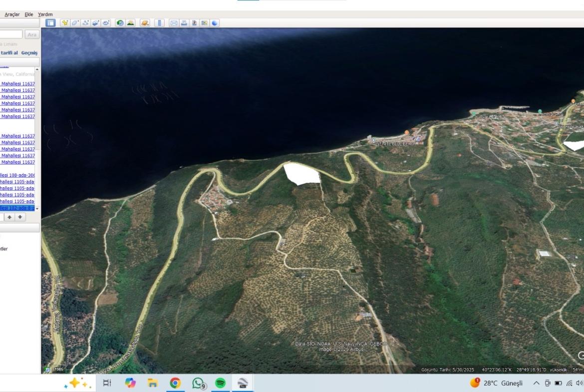Expand hidden system tray icons chevron
The height and width of the screenshot is (392, 584).
pyautogui.click(x=536, y=383)
